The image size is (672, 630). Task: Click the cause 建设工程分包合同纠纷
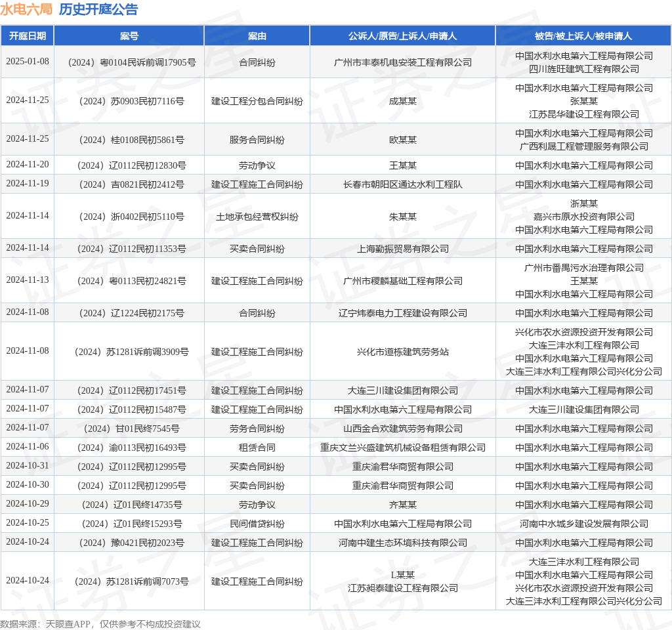(x=257, y=101)
